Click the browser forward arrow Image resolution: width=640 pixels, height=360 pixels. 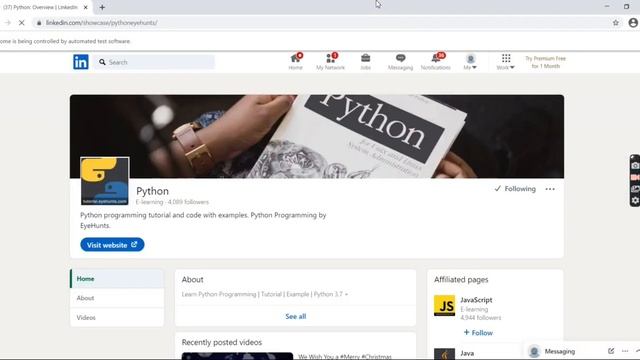click(x=8, y=23)
